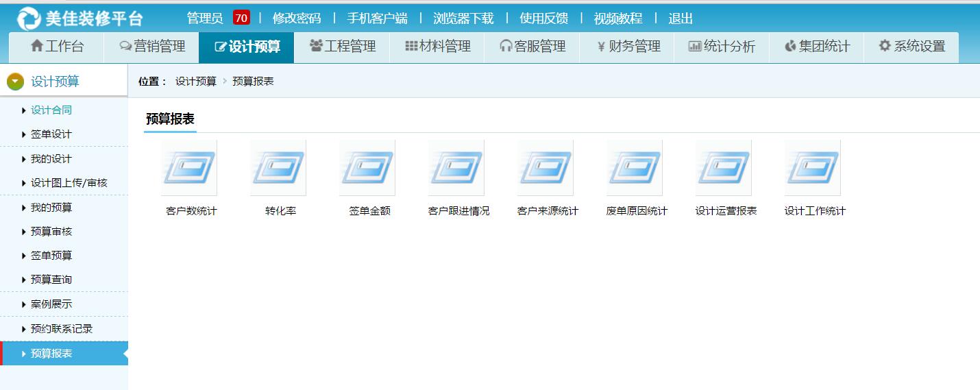Open the 废单原因统计 report icon

[635, 169]
